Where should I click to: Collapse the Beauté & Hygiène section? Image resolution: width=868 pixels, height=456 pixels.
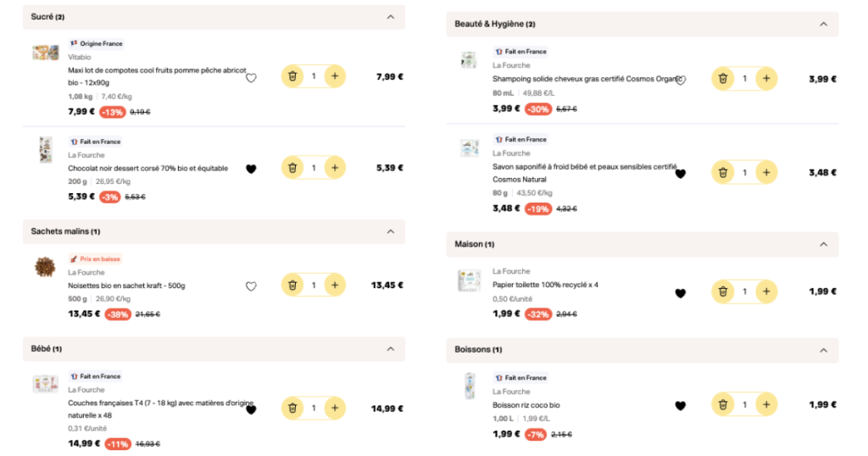click(x=824, y=25)
